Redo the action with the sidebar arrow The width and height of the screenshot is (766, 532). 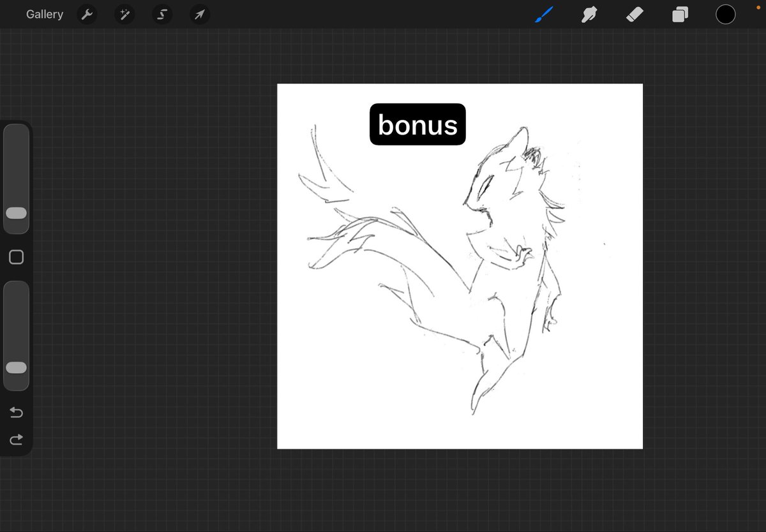pyautogui.click(x=17, y=439)
